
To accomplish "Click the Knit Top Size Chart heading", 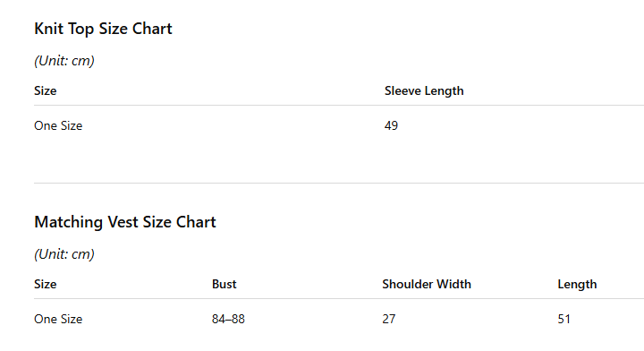I will click(x=103, y=29).
